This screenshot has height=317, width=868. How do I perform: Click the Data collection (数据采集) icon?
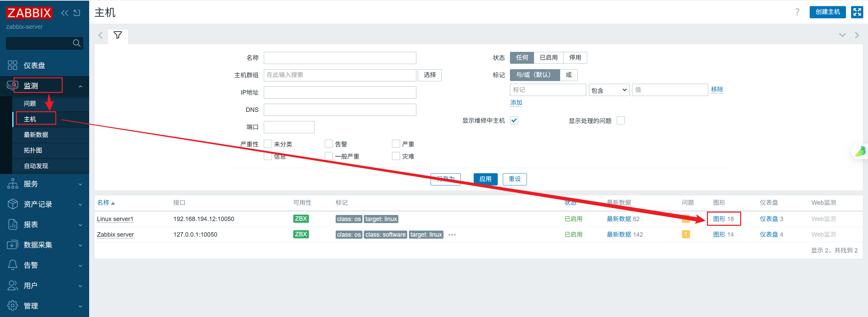(x=13, y=245)
